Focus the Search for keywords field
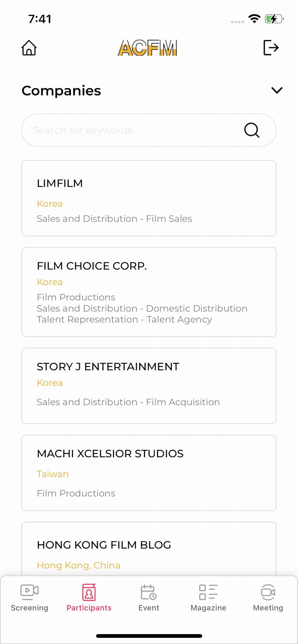 [x=149, y=130]
